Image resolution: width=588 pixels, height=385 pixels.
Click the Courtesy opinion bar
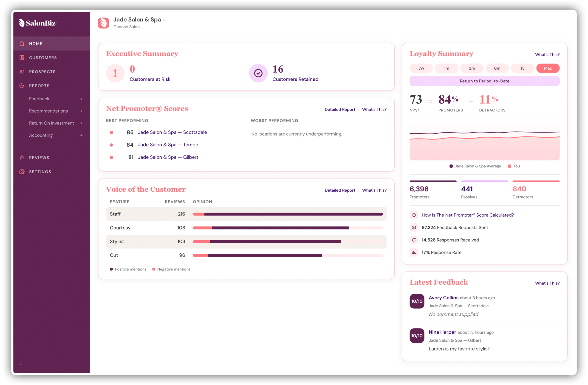[x=288, y=228]
